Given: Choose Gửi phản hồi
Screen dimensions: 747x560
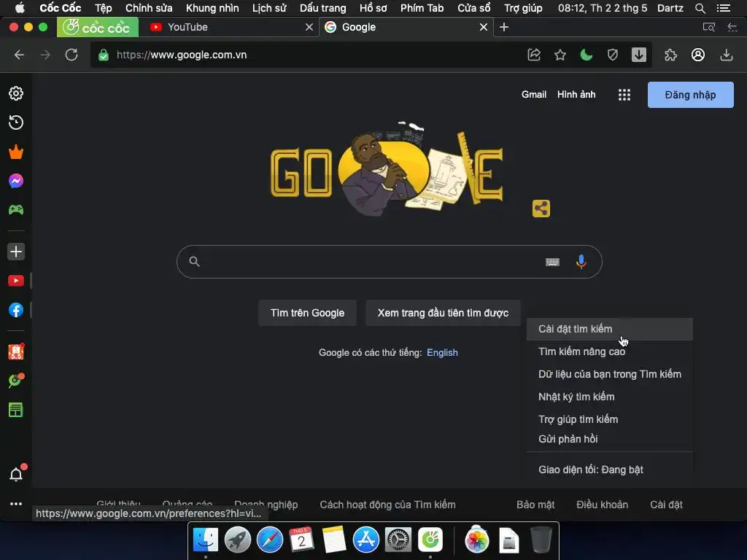Looking at the screenshot, I should point(610,439).
